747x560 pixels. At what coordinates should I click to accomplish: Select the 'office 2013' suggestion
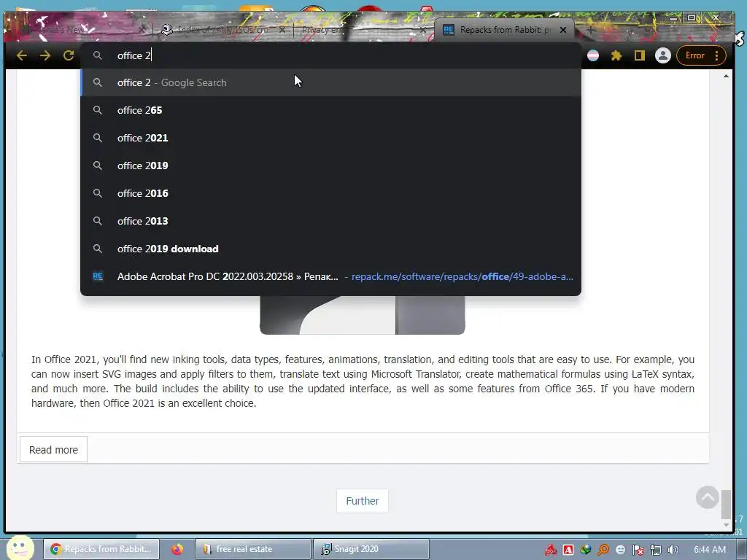[330, 220]
